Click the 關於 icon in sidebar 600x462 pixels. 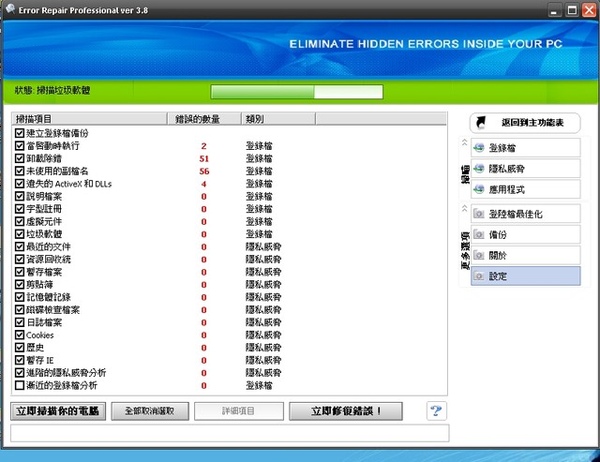pos(479,255)
